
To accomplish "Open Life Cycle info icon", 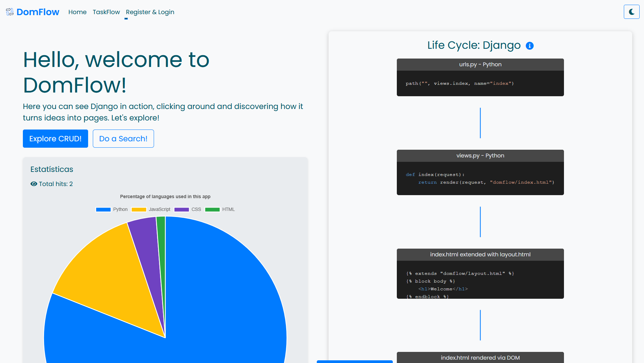I will pos(530,46).
